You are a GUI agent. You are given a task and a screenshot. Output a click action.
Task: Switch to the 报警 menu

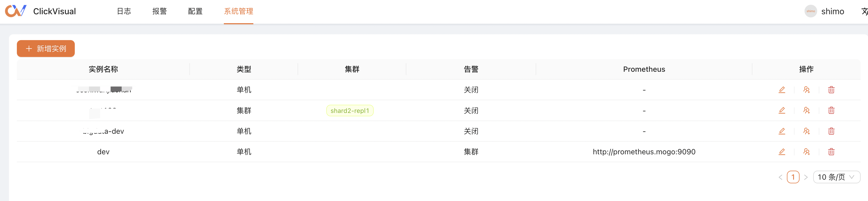159,11
